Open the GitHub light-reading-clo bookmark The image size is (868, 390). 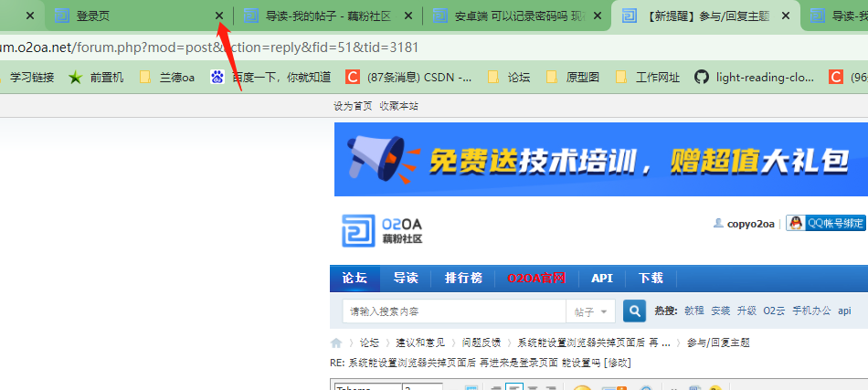(x=755, y=78)
